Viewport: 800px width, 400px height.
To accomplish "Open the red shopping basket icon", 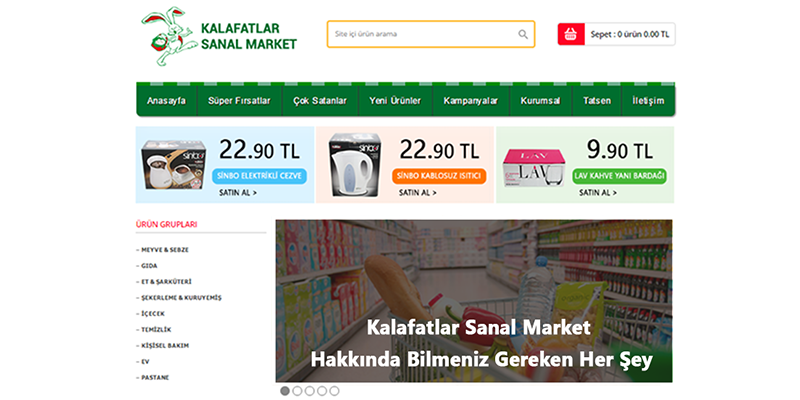I will pos(571,34).
